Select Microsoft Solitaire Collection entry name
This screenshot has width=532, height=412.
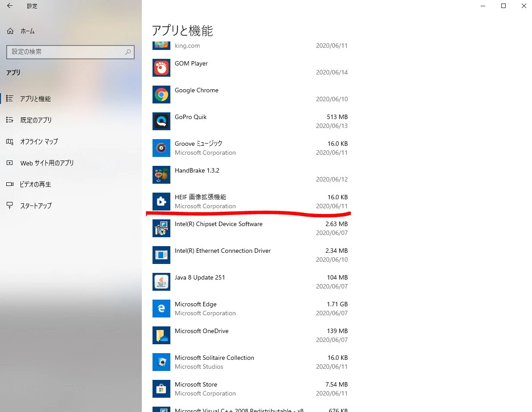pyautogui.click(x=214, y=358)
